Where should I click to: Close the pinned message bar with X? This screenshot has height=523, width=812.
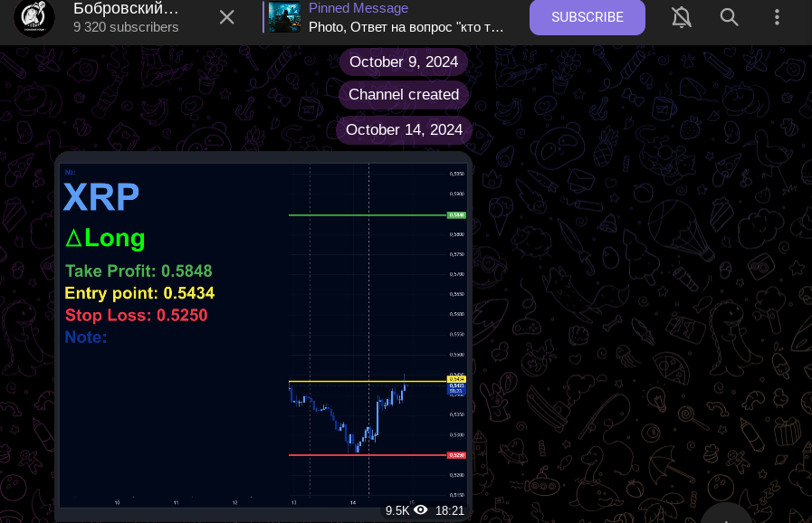point(227,17)
